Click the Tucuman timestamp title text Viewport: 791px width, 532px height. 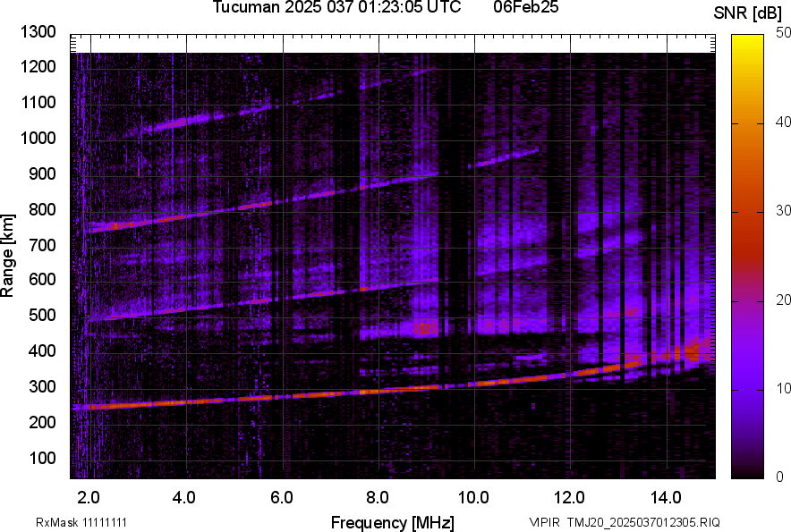(x=336, y=8)
